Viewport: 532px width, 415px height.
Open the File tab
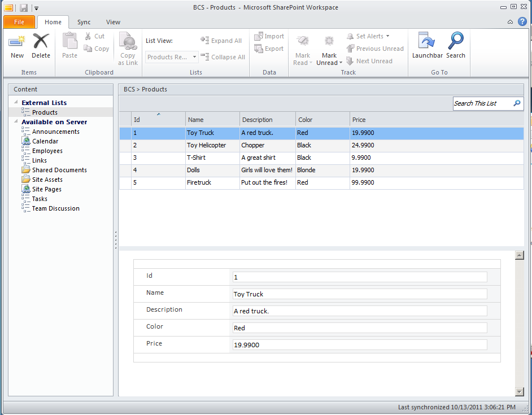click(x=19, y=22)
